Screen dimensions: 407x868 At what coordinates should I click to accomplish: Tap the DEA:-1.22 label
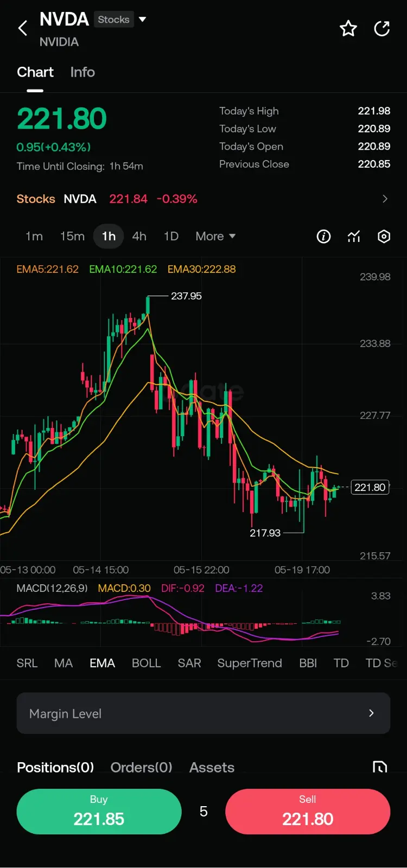pyautogui.click(x=239, y=588)
